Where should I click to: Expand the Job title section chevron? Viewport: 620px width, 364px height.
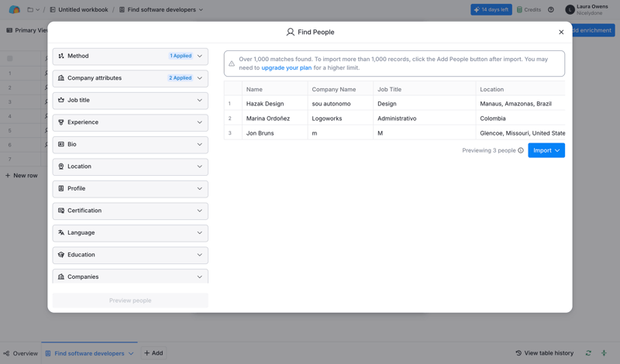pos(200,101)
